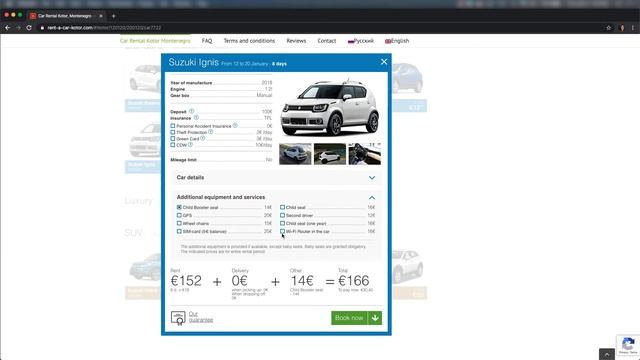This screenshot has height=360, width=640.
Task: Go back in browser
Action: click(x=7, y=28)
